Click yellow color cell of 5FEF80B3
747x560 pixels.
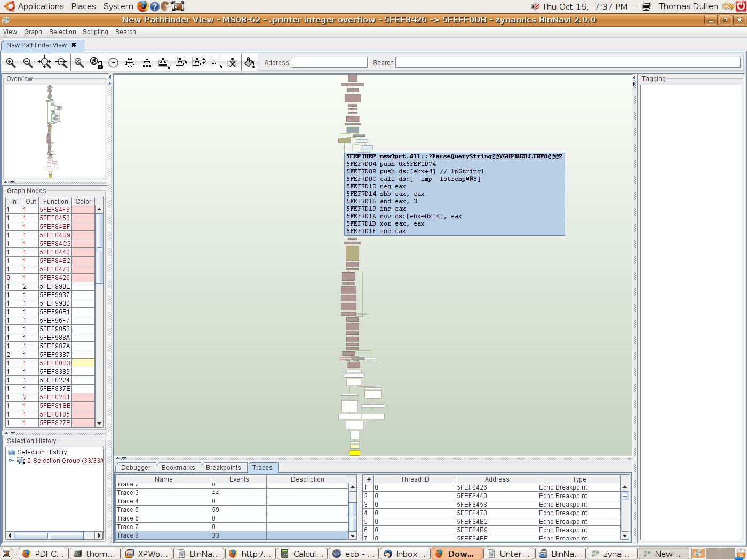pyautogui.click(x=83, y=363)
